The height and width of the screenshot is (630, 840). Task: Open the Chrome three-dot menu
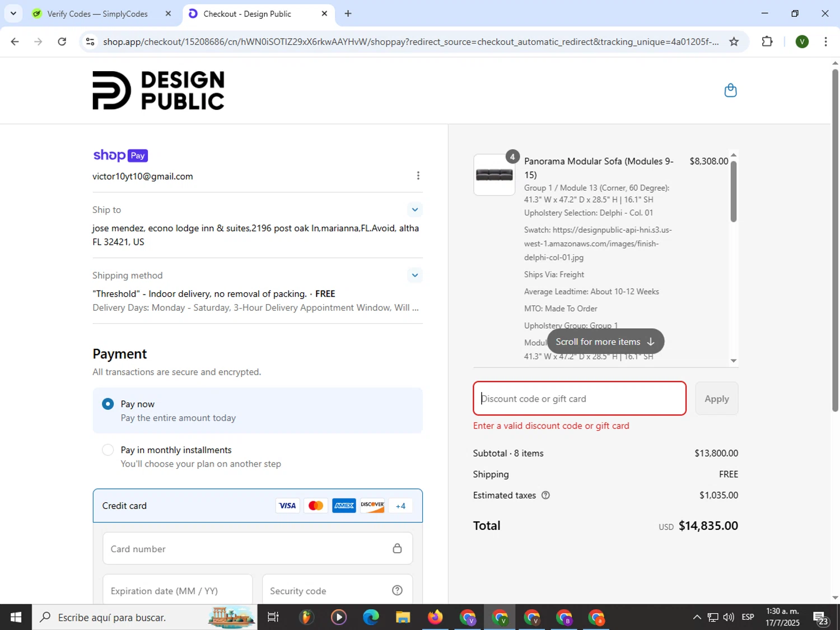(825, 41)
